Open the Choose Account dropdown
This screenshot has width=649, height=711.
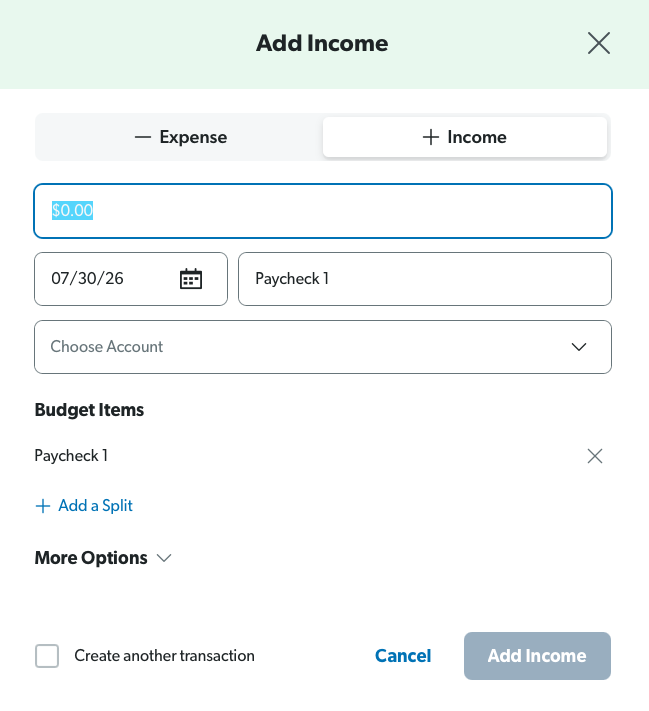point(323,347)
